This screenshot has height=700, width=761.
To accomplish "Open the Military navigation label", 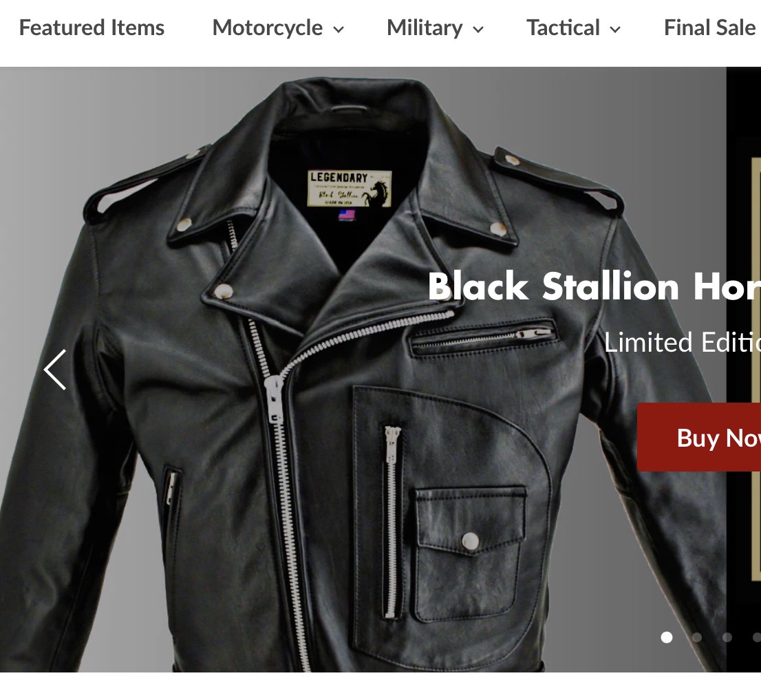I will [425, 28].
